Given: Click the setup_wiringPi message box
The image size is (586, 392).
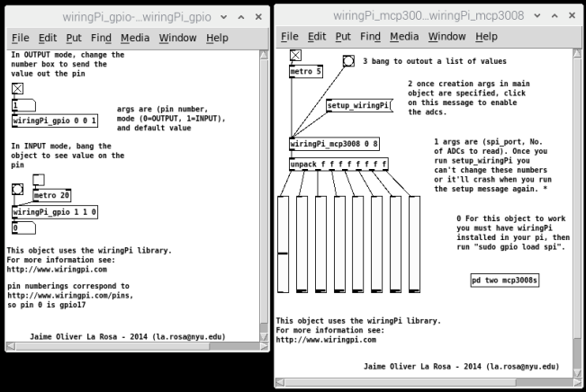Looking at the screenshot, I should [x=358, y=106].
